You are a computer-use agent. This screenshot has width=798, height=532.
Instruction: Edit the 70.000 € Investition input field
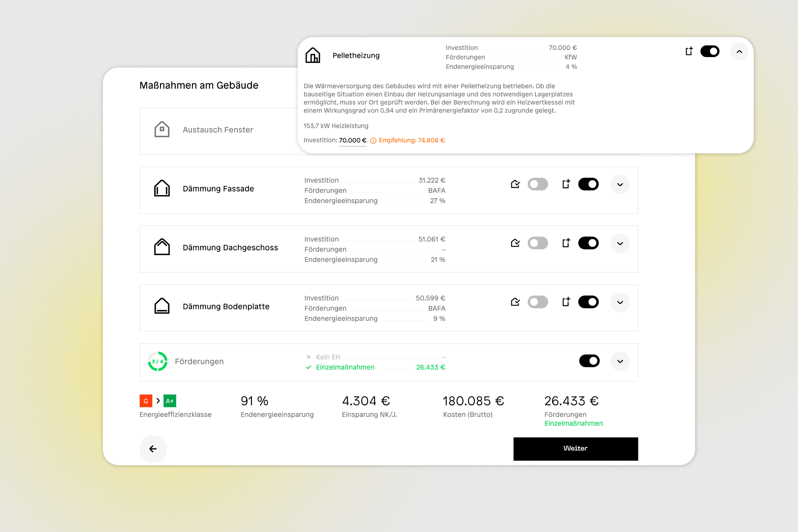[352, 140]
